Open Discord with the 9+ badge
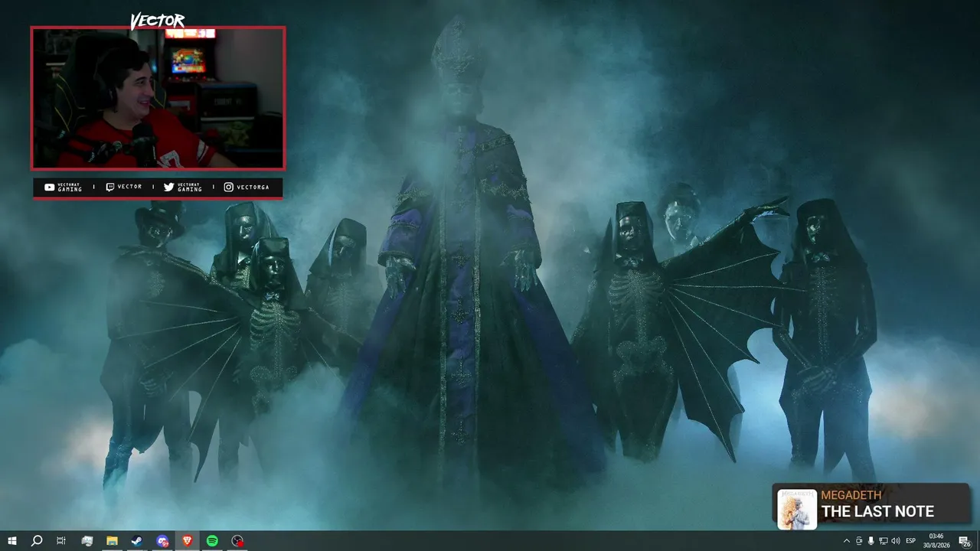Viewport: 980px width, 551px height. tap(162, 541)
